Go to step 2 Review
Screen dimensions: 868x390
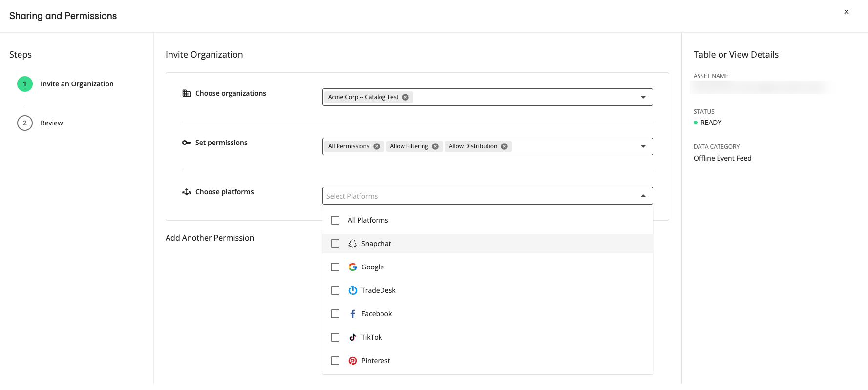pos(40,123)
